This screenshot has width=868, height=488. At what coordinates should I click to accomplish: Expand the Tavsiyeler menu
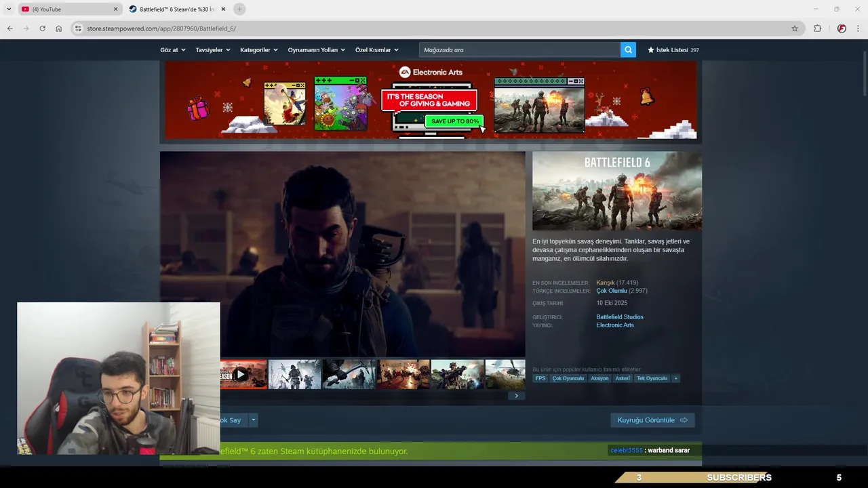pos(213,49)
